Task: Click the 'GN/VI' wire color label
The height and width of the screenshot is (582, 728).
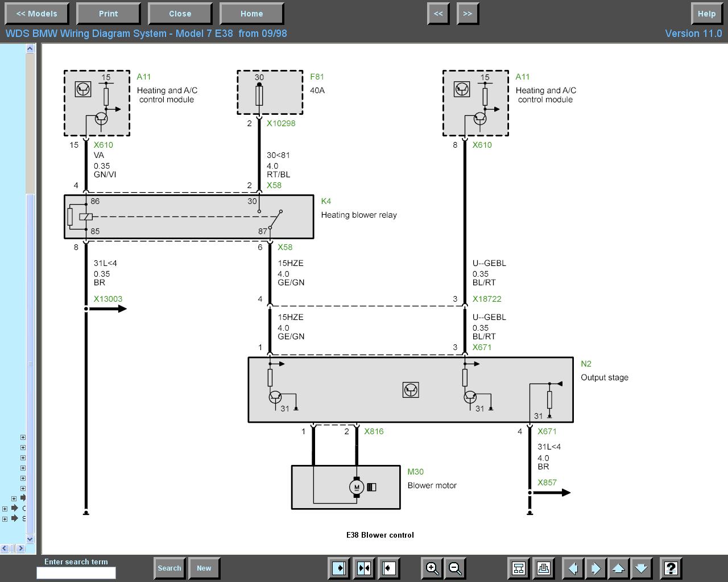Action: (x=105, y=174)
